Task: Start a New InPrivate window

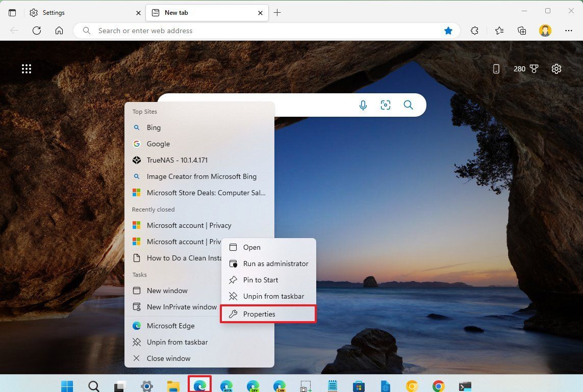Action: (182, 307)
